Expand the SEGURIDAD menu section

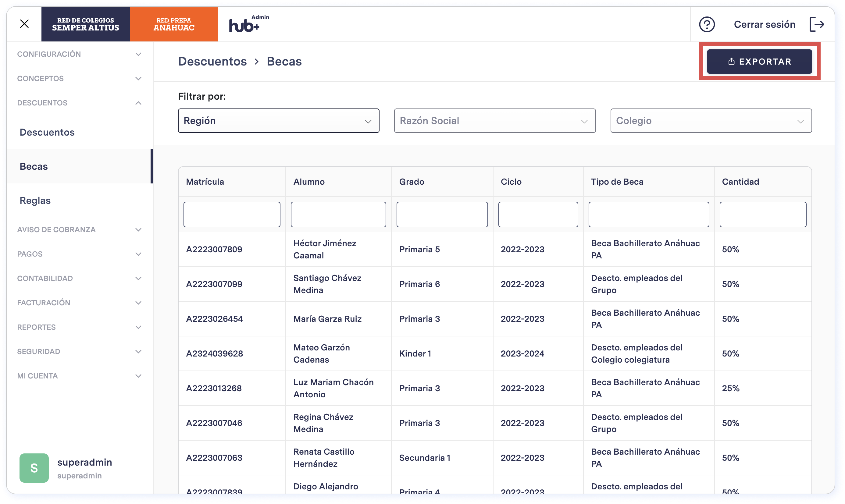[x=80, y=352]
